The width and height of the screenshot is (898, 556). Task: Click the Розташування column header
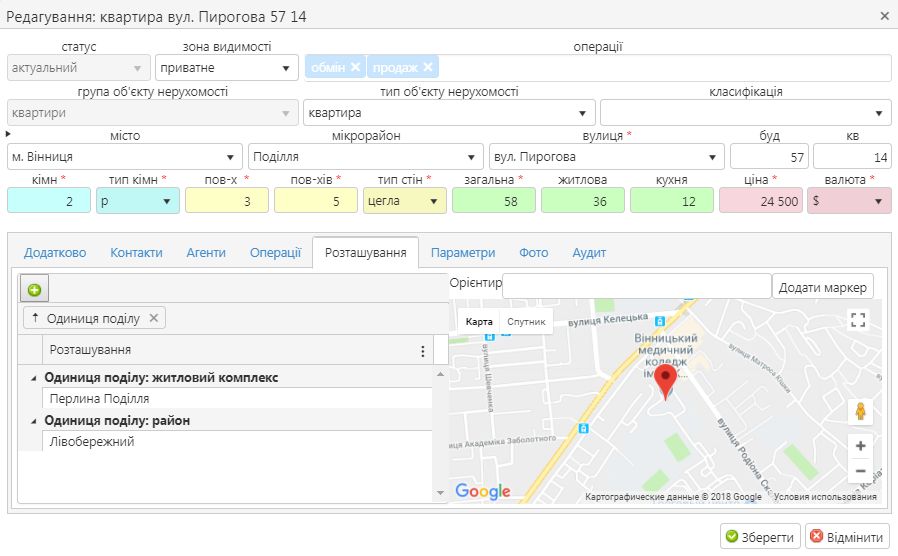click(x=238, y=350)
